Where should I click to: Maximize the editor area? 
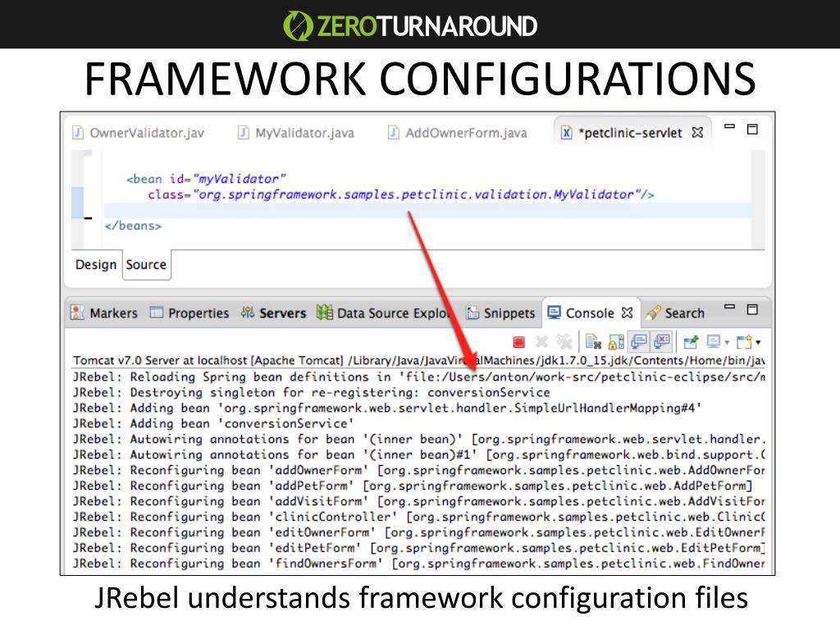coord(752,129)
